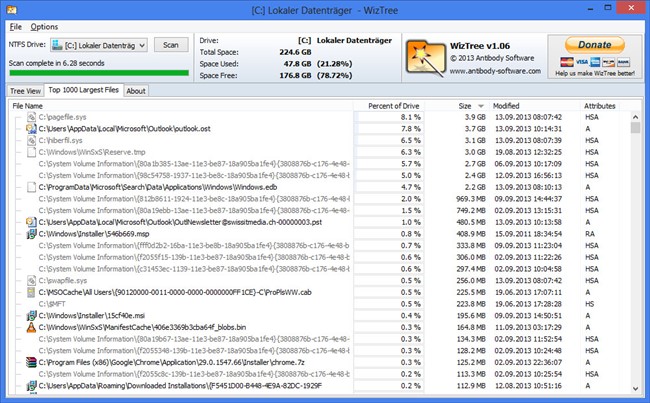Click the green scan progress bar
Image resolution: width=650 pixels, height=403 pixels.
(x=99, y=73)
